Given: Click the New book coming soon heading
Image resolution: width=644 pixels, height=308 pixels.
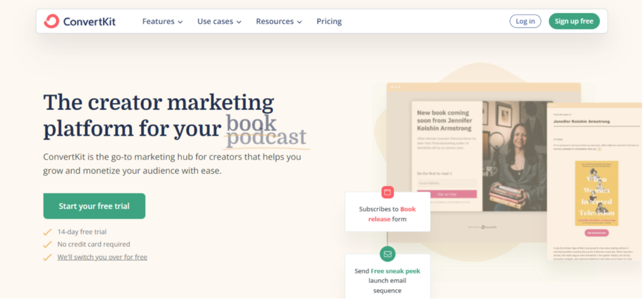Looking at the screenshot, I should point(445,120).
